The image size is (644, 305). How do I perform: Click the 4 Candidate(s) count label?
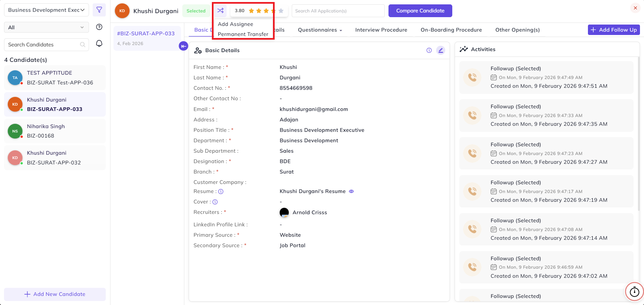pyautogui.click(x=26, y=60)
